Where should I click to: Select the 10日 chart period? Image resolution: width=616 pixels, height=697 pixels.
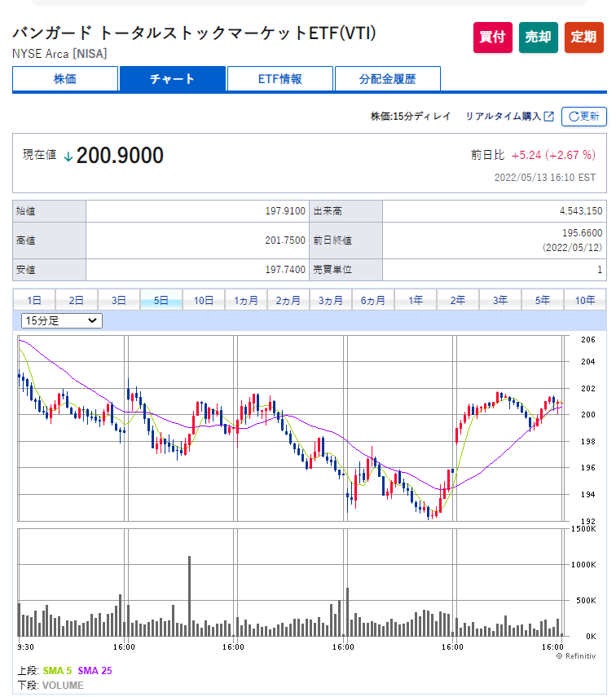pos(204,300)
